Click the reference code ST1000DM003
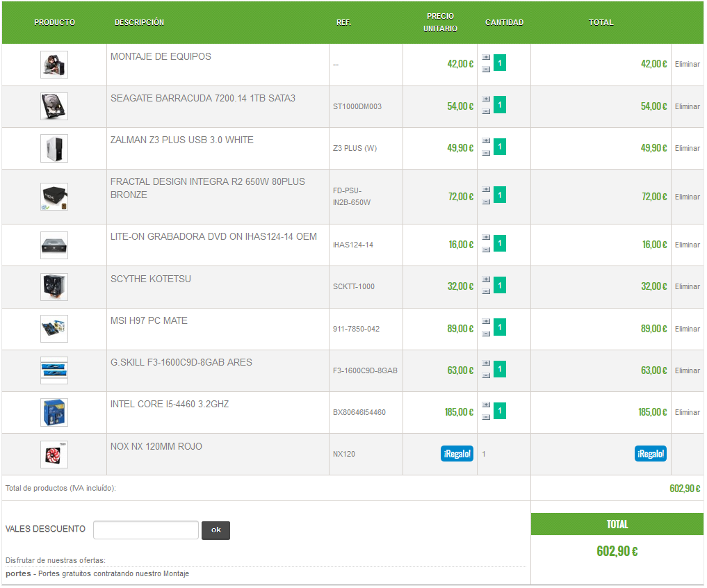The width and height of the screenshot is (707, 588). (x=357, y=107)
